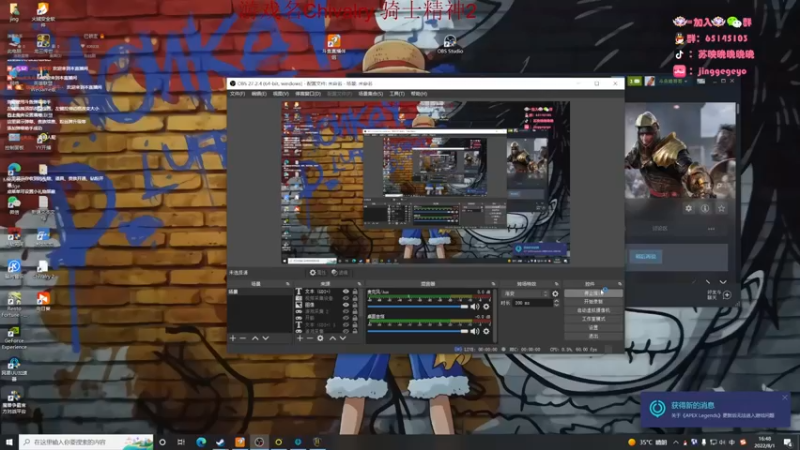Open the GeForce Experience desktop icon
This screenshot has width=800, height=450.
coord(14,338)
